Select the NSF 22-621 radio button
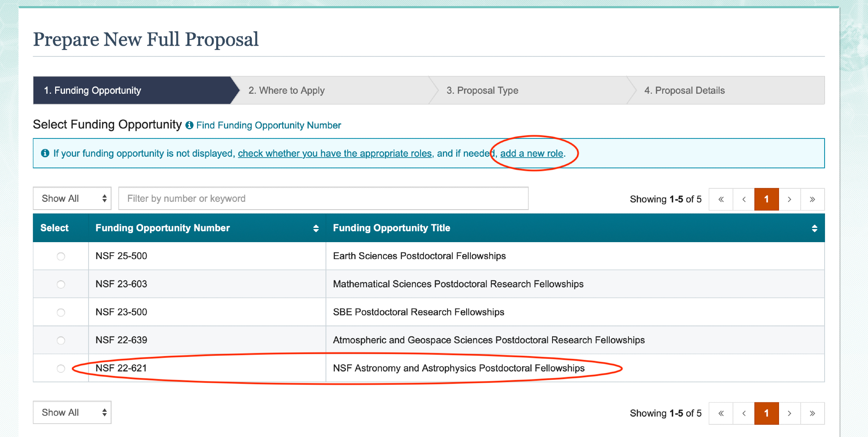Image resolution: width=868 pixels, height=437 pixels. pos(61,368)
